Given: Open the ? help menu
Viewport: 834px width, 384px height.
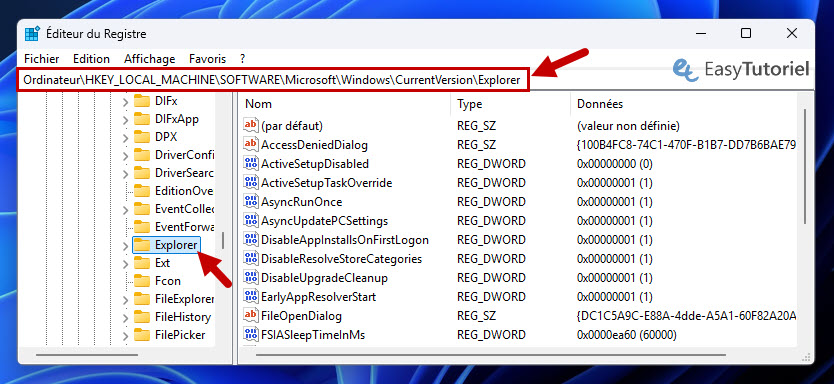Looking at the screenshot, I should [x=243, y=59].
